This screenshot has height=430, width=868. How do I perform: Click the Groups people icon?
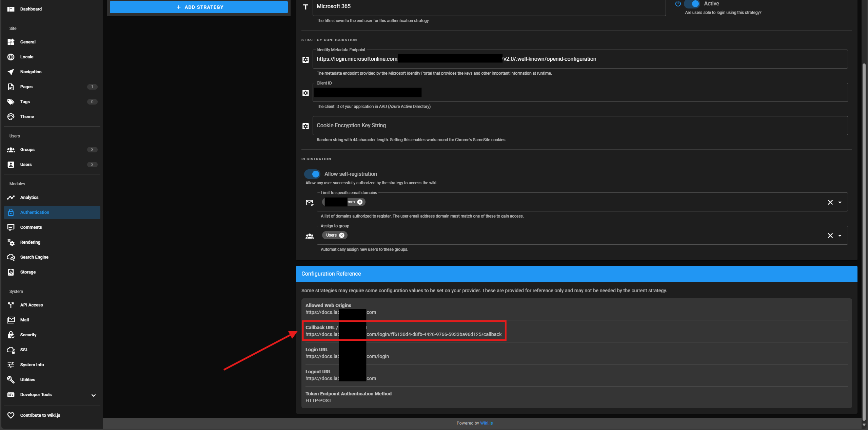point(11,150)
